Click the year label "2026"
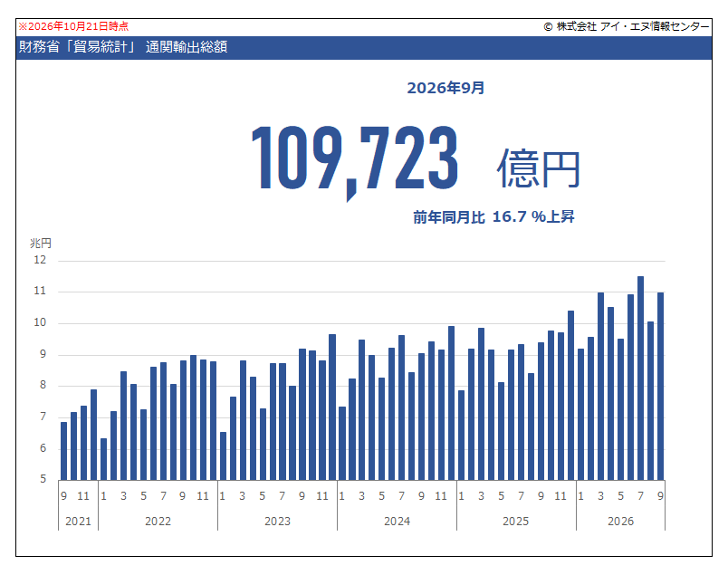 [621, 522]
